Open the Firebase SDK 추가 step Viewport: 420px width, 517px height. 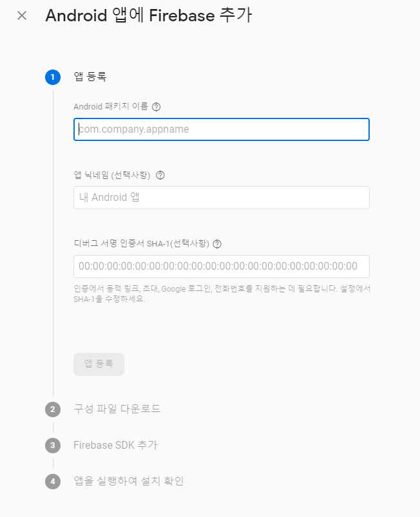click(115, 445)
